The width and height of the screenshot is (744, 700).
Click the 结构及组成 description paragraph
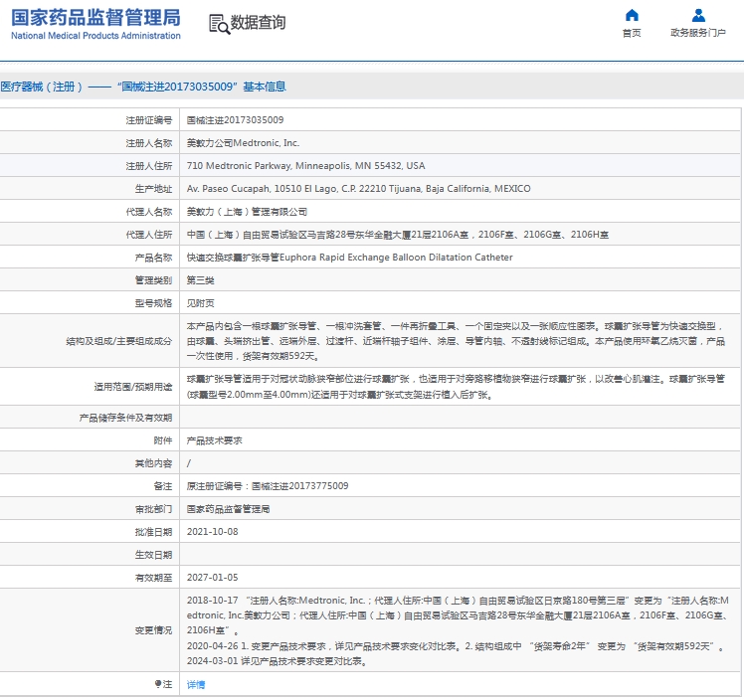456,341
